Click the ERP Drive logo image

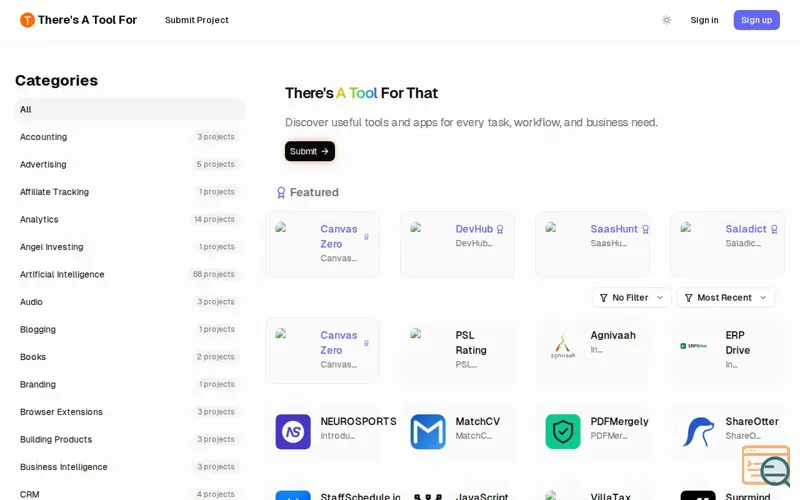(x=693, y=346)
